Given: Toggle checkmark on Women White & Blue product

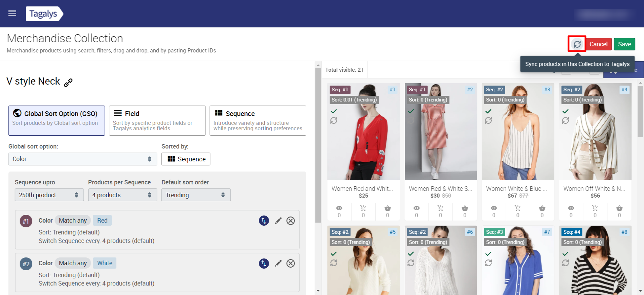Looking at the screenshot, I should tap(488, 111).
